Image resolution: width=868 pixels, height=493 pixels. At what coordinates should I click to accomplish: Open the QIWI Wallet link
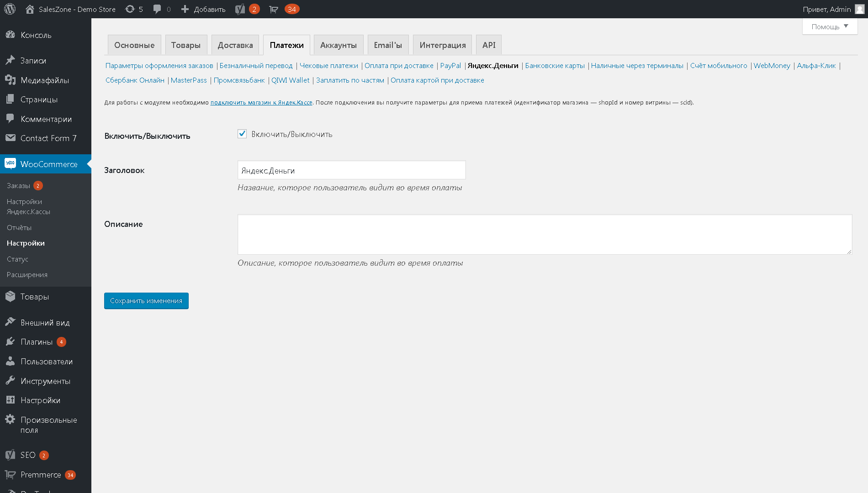[x=291, y=80]
